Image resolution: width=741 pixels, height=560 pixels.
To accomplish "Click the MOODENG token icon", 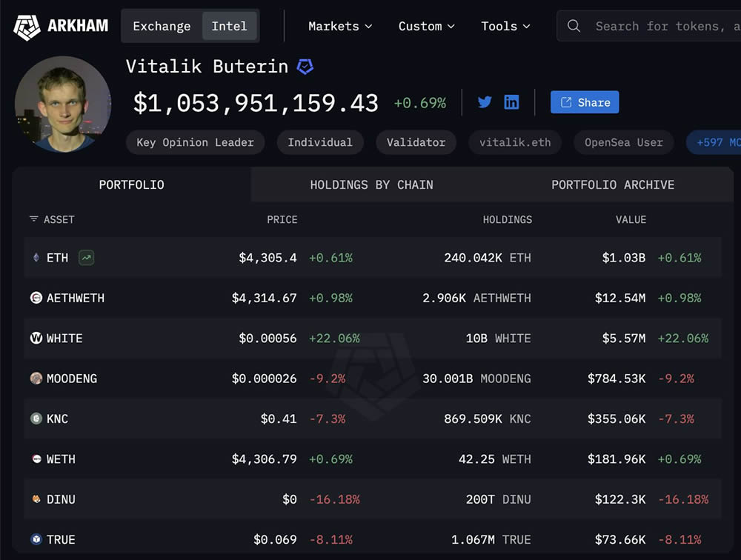I will (36, 379).
